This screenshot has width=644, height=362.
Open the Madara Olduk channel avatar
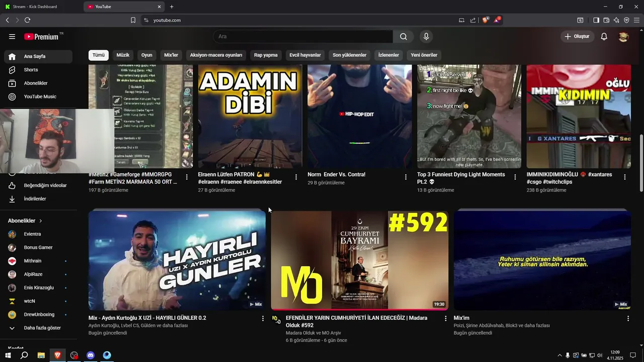point(276,319)
